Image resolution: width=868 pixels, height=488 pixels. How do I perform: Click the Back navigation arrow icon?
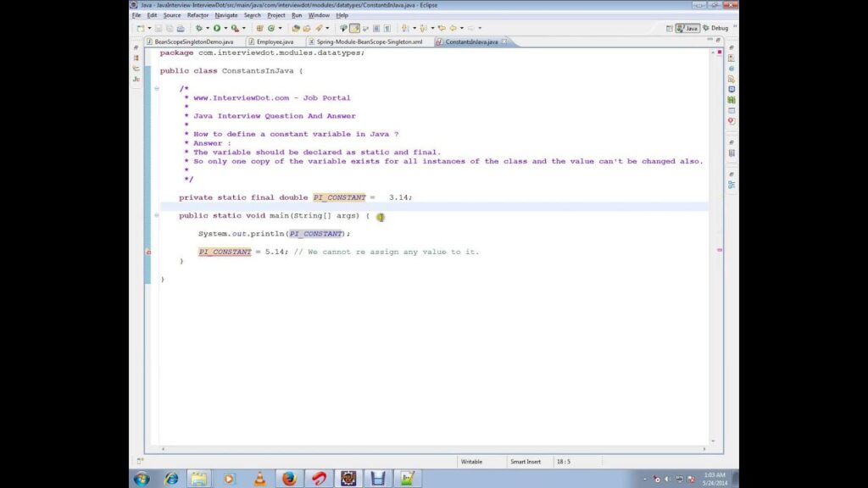pyautogui.click(x=453, y=28)
